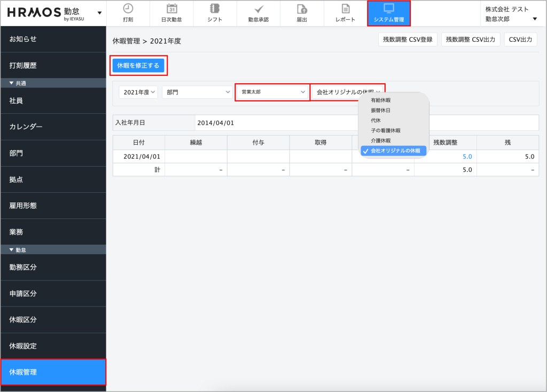
Task: Click the CSV出力 button
Action: click(520, 40)
